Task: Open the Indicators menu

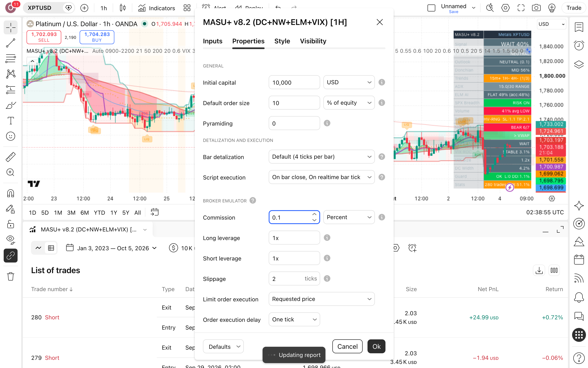Action: click(156, 8)
